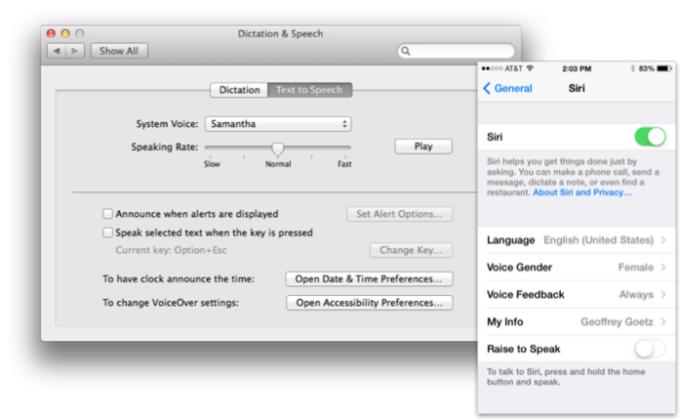The width and height of the screenshot is (680, 420).
Task: Switch to the Dictation tab
Action: (x=239, y=90)
